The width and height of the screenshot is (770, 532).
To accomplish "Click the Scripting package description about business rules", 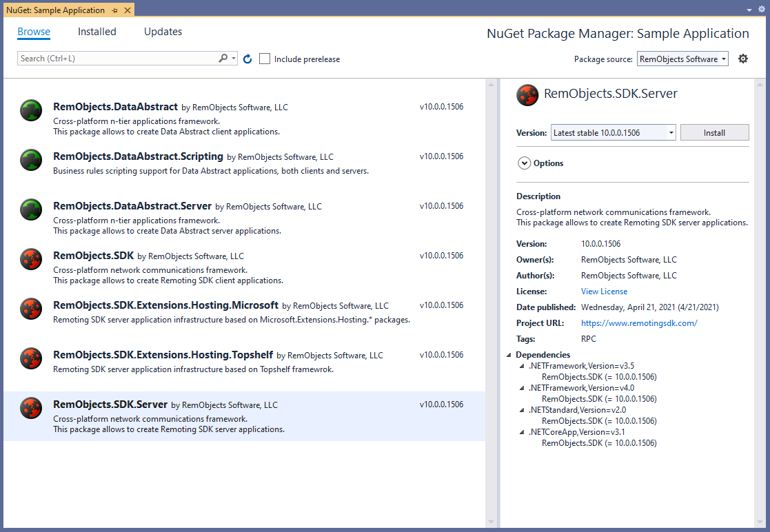I will pos(211,171).
